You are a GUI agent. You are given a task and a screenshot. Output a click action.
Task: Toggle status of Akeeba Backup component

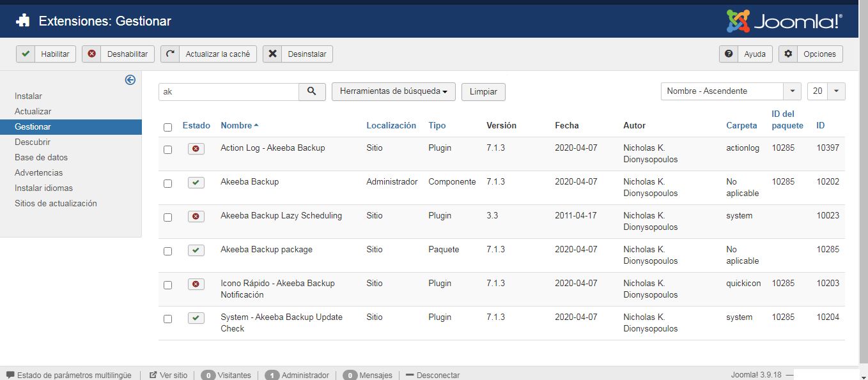tap(196, 183)
